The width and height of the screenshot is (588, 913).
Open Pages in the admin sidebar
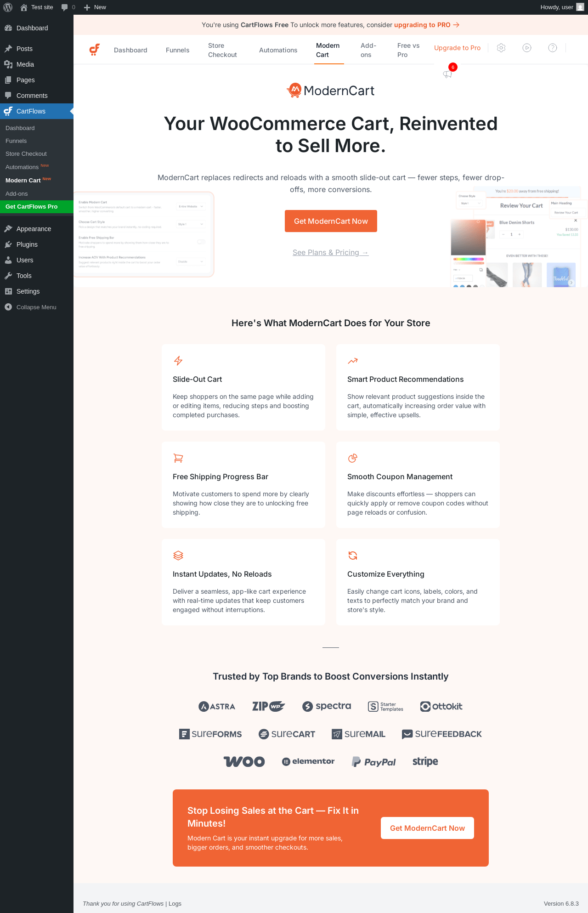point(37,80)
